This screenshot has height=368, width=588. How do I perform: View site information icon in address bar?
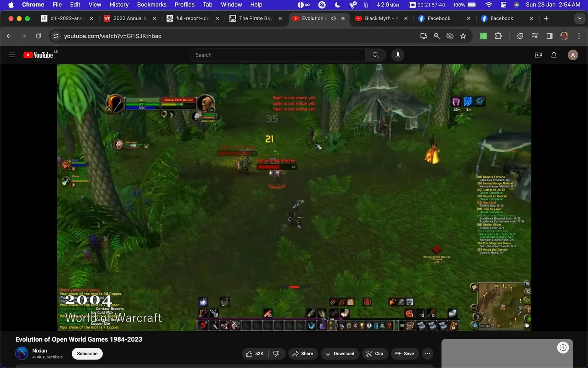pyautogui.click(x=56, y=36)
